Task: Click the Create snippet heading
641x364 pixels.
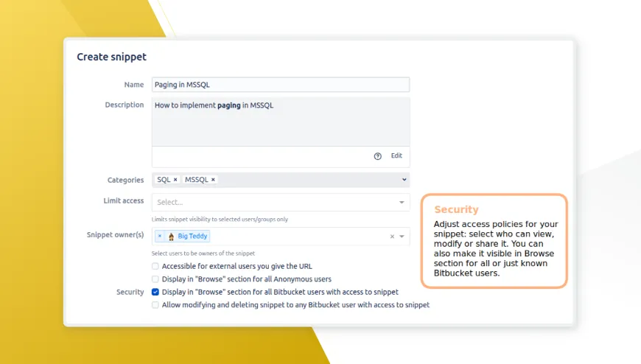Action: pos(111,57)
